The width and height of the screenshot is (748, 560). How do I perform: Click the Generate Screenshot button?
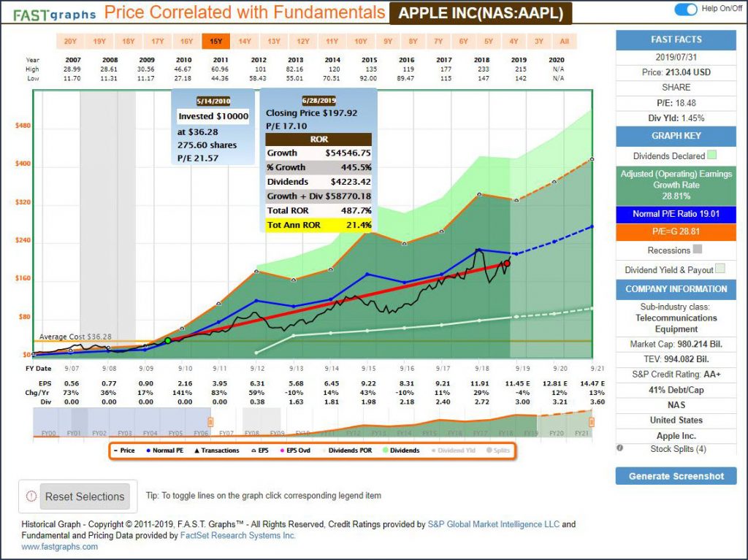click(x=676, y=476)
